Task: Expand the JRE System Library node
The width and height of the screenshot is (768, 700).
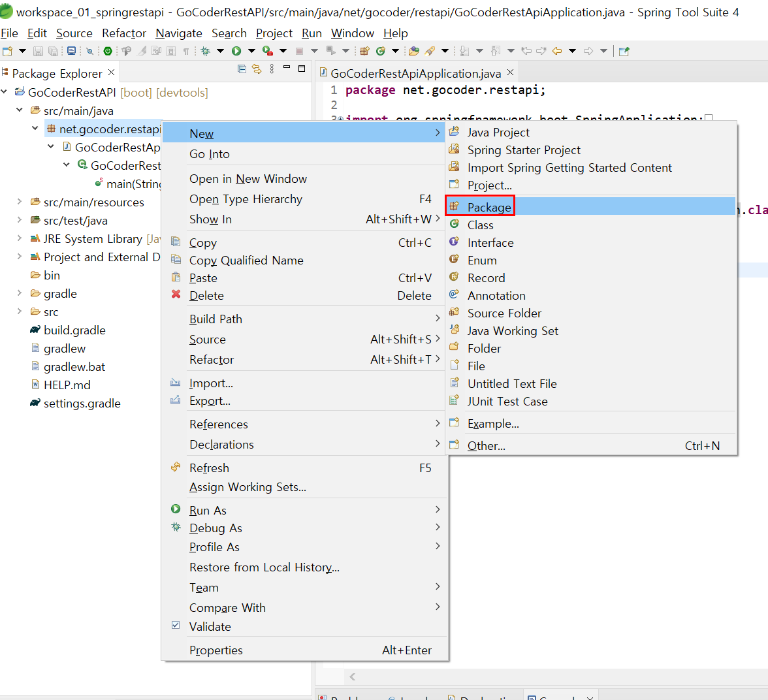Action: [x=20, y=238]
